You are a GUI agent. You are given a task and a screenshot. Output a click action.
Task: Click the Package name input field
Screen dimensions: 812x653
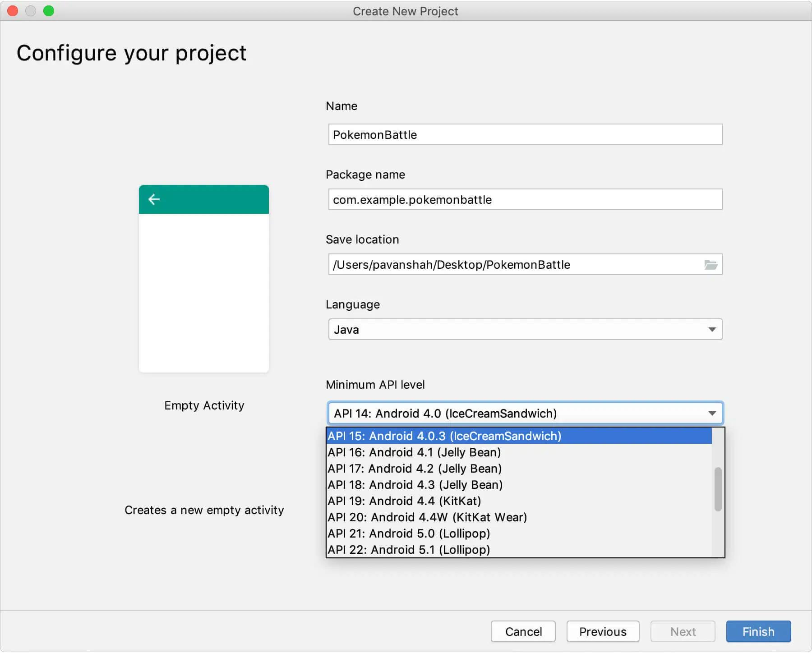pos(525,199)
